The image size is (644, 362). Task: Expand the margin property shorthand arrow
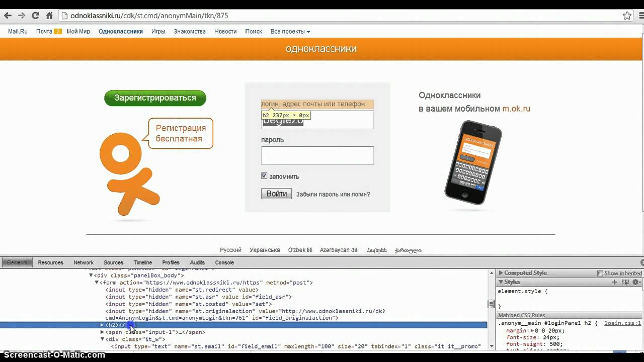(x=532, y=331)
